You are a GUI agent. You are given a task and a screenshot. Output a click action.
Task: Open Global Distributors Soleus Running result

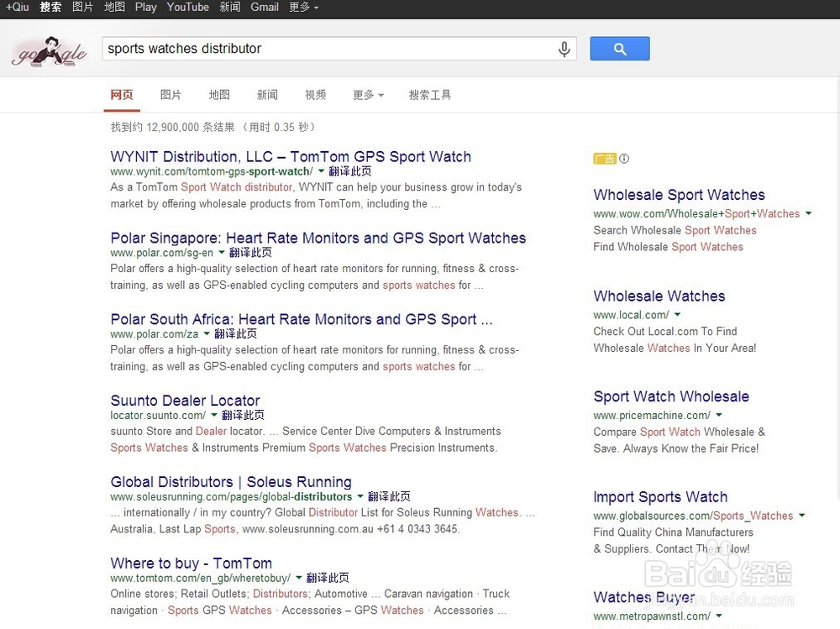(x=231, y=482)
